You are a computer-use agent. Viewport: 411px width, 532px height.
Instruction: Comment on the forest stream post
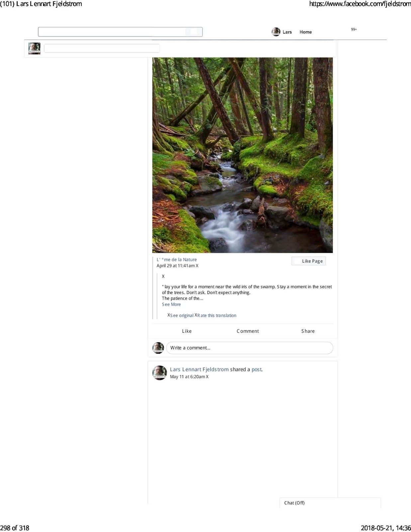pyautogui.click(x=248, y=331)
